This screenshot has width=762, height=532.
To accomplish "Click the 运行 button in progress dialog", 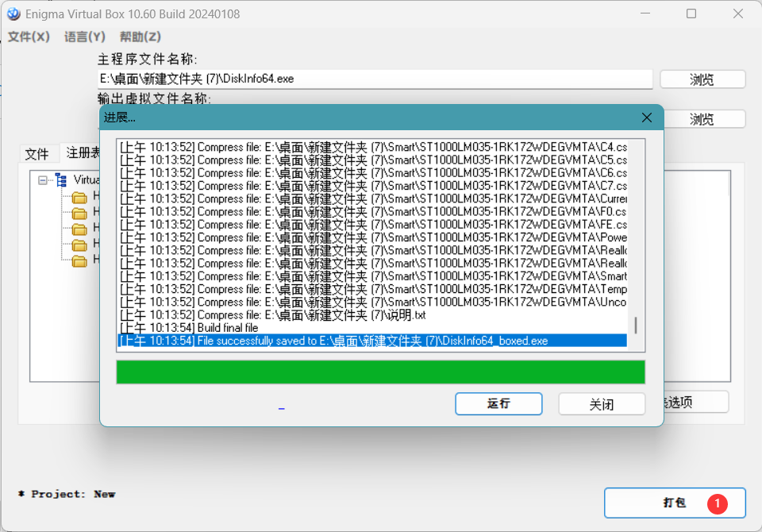I will pos(498,403).
